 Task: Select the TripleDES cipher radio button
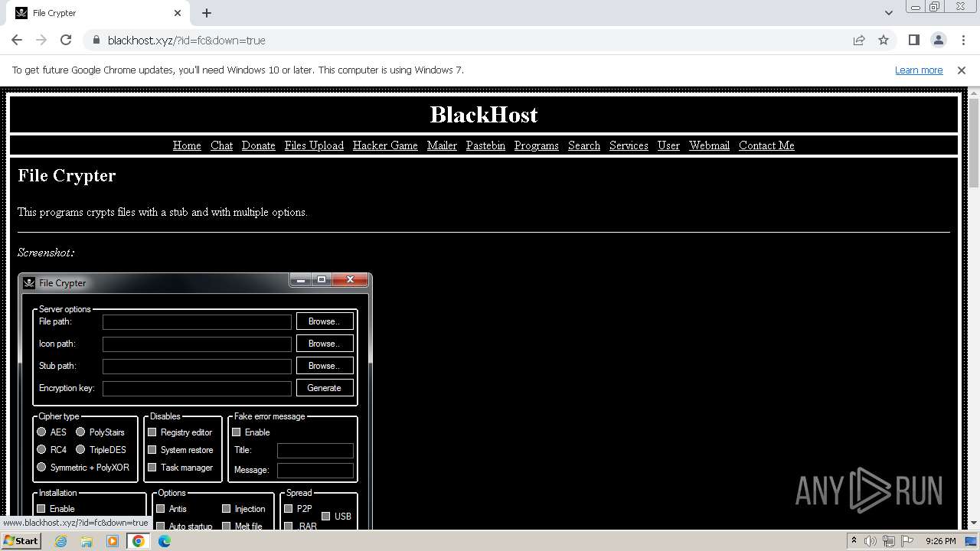coord(80,449)
